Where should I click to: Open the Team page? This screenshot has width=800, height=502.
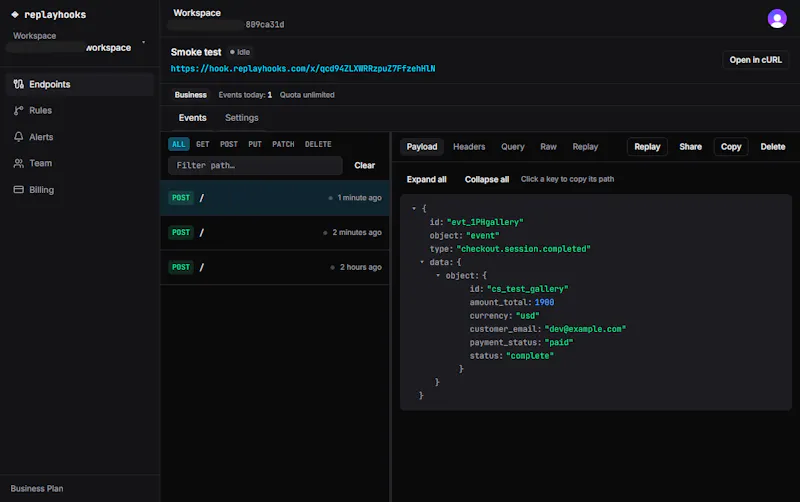pos(80,163)
